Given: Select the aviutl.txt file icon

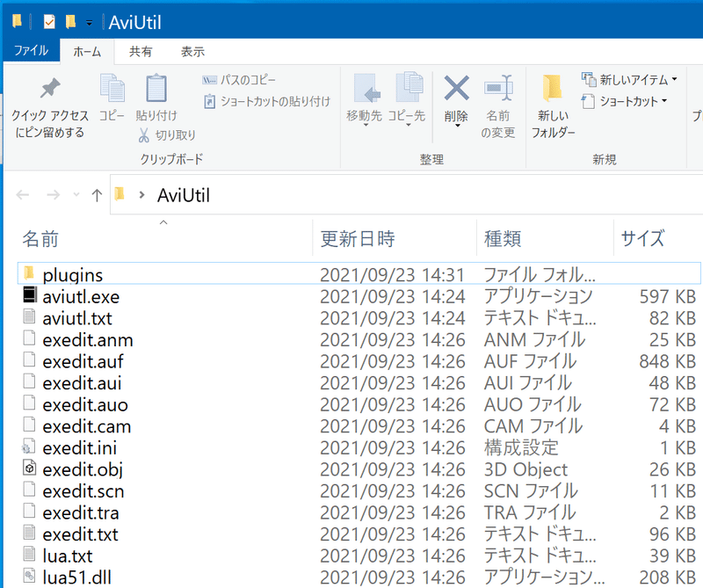Looking at the screenshot, I should click(x=29, y=316).
